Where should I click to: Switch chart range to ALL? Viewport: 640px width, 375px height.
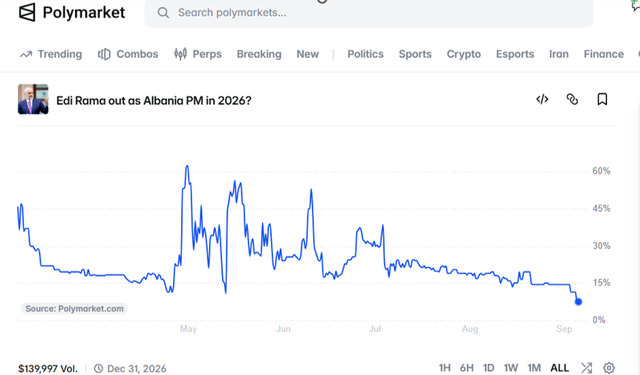click(x=560, y=368)
